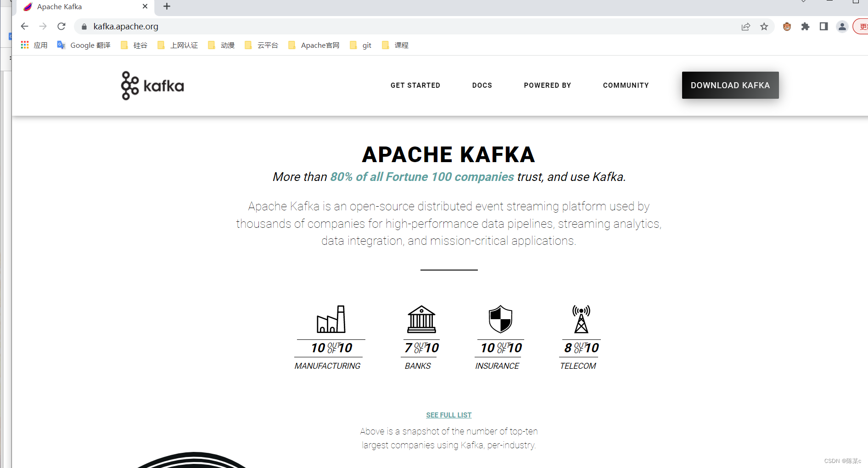Toggle the bookmark star for this page
This screenshot has width=868, height=468.
(x=764, y=26)
